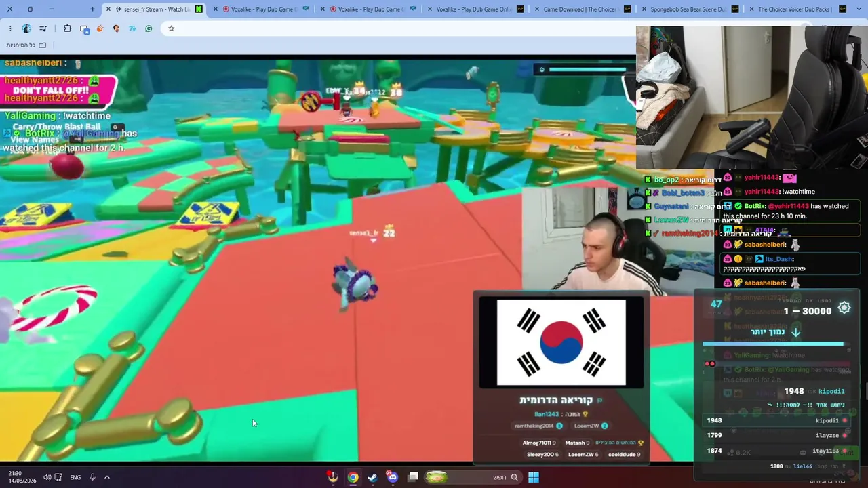Image resolution: width=868 pixels, height=488 pixels.
Task: Switch to the first Voxalike Play Dub Game tab
Action: (261, 9)
